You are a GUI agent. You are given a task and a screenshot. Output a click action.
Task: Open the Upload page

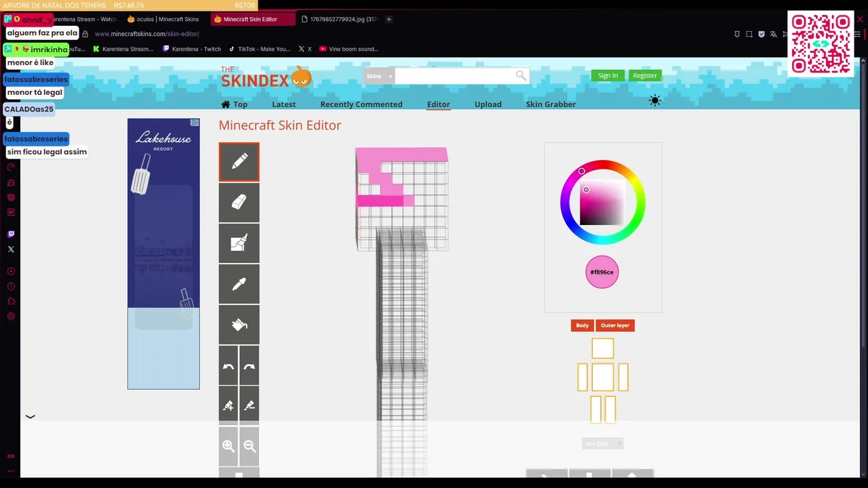[x=488, y=104]
